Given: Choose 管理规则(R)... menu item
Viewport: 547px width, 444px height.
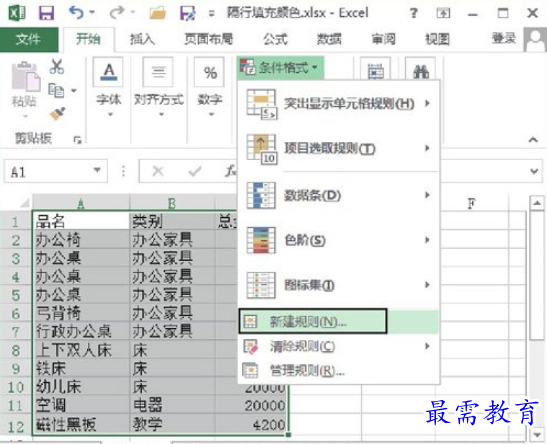Looking at the screenshot, I should coord(339,371).
